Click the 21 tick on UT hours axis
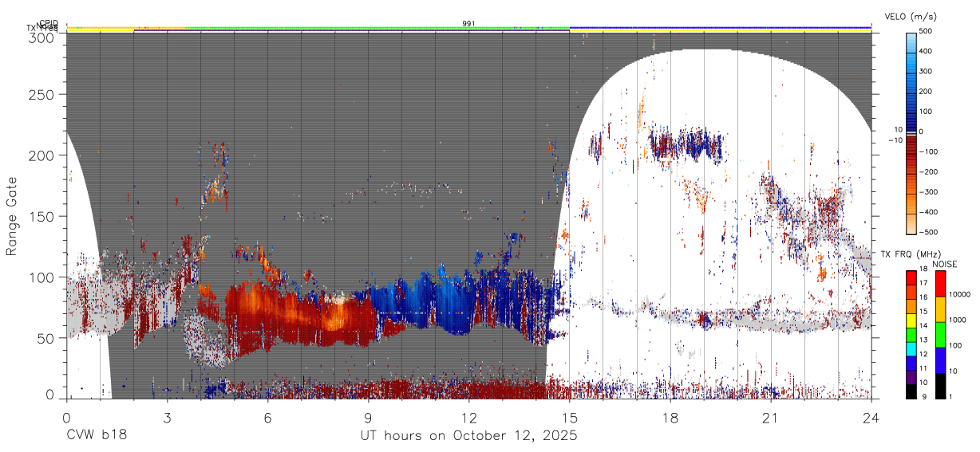 771,418
